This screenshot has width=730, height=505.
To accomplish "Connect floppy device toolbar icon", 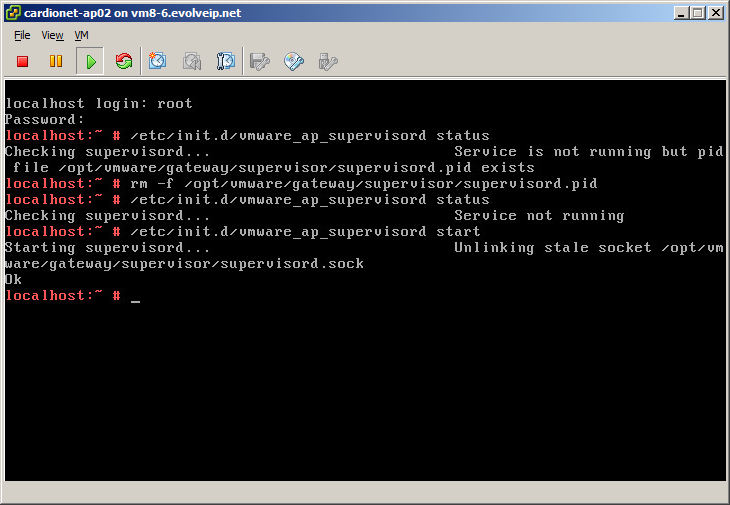I will click(260, 62).
